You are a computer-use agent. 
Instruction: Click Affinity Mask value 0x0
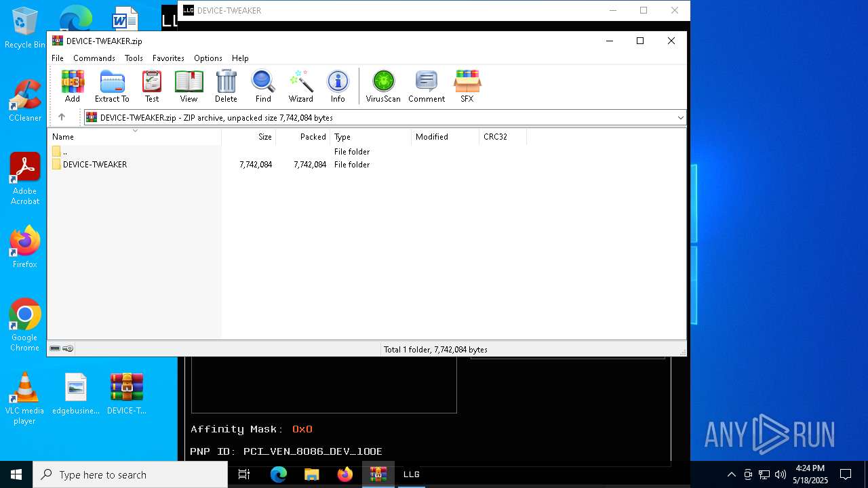pyautogui.click(x=302, y=429)
